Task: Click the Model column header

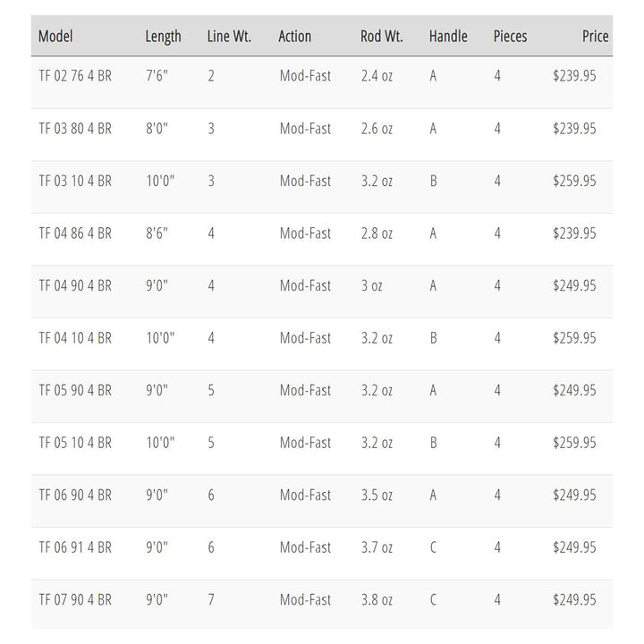Action: pos(55,37)
